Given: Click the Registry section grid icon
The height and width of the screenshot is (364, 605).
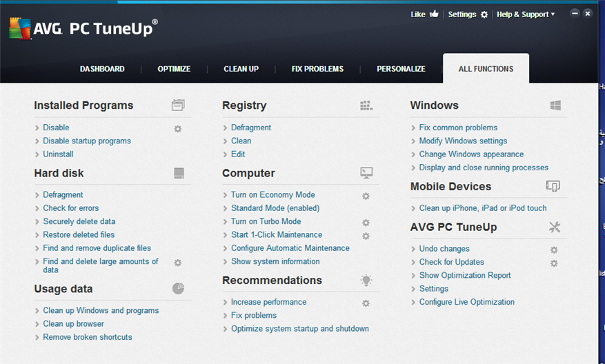Looking at the screenshot, I should click(x=366, y=105).
